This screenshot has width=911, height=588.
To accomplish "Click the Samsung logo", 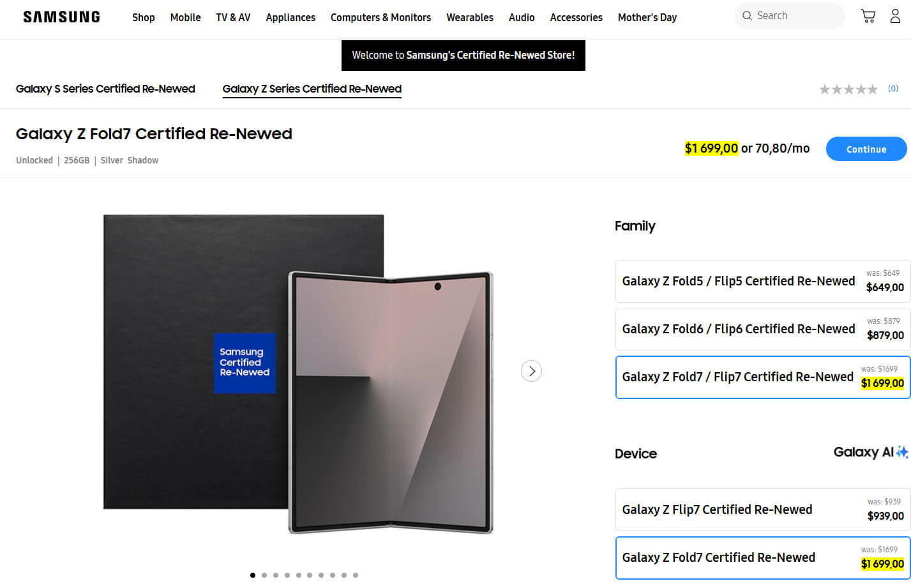I will [x=61, y=17].
